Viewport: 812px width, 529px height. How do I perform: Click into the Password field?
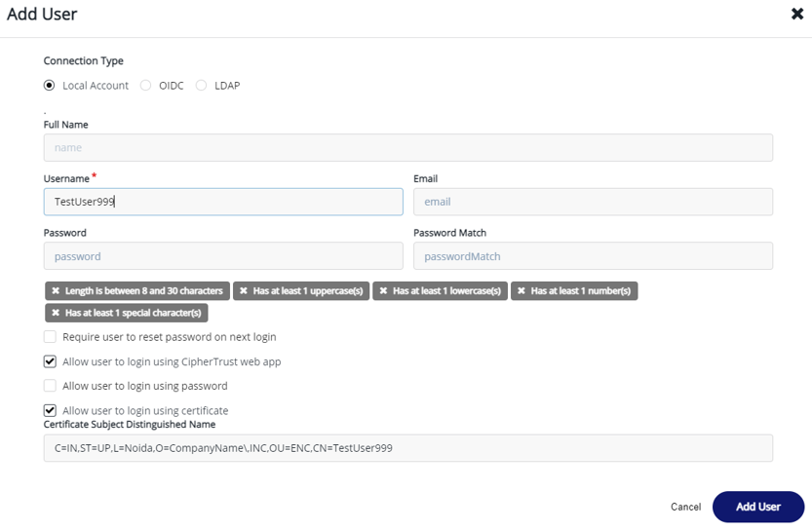[222, 256]
